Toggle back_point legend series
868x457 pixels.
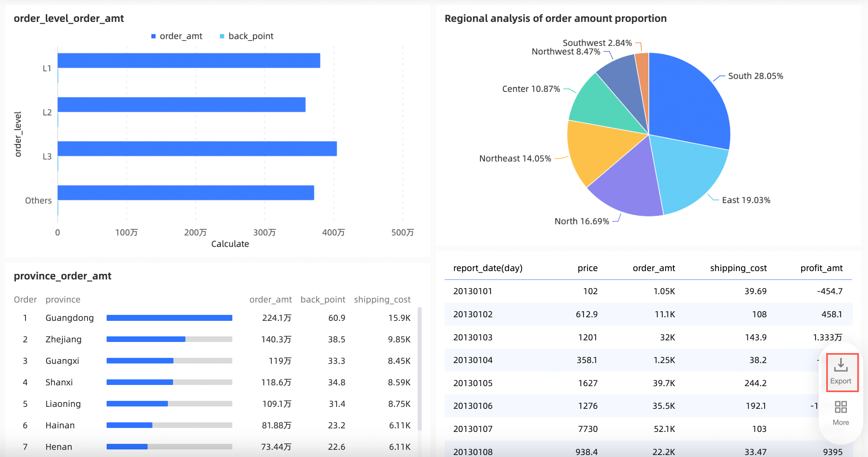pyautogui.click(x=247, y=36)
